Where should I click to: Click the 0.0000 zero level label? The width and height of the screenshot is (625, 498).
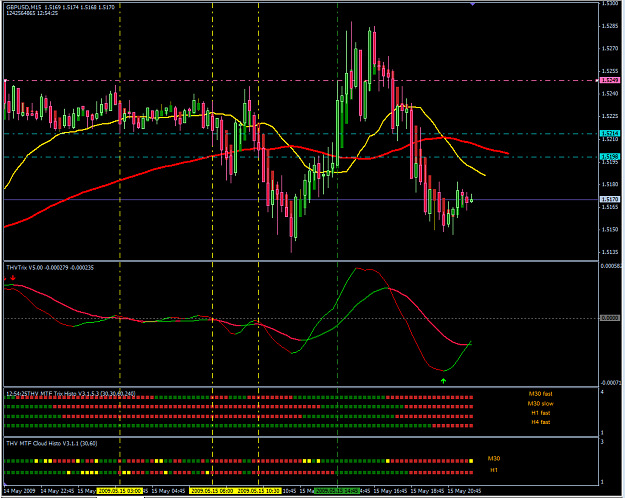pyautogui.click(x=610, y=318)
